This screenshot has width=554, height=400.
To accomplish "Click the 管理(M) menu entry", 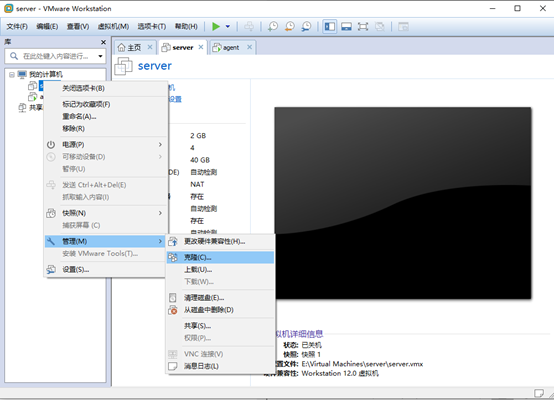I will click(106, 241).
